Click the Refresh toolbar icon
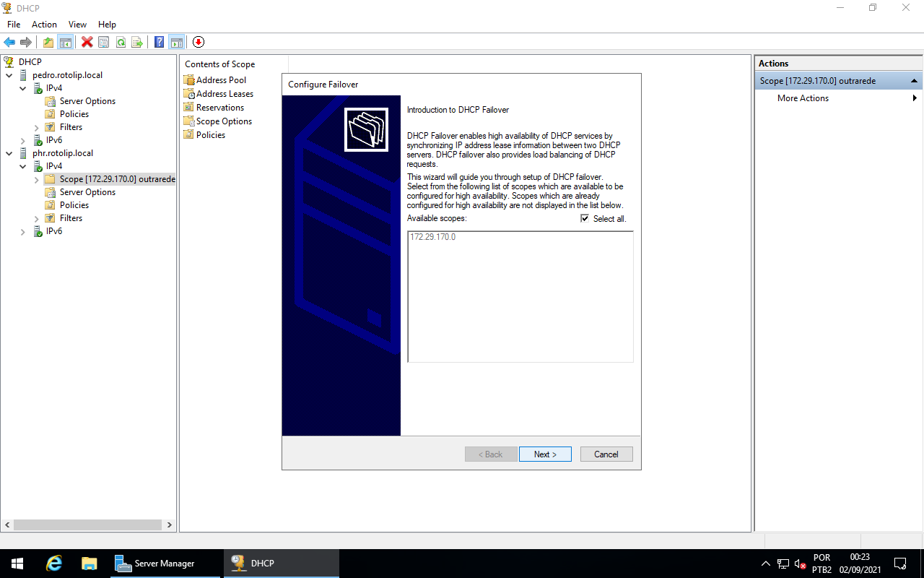The width and height of the screenshot is (924, 578). 121,42
